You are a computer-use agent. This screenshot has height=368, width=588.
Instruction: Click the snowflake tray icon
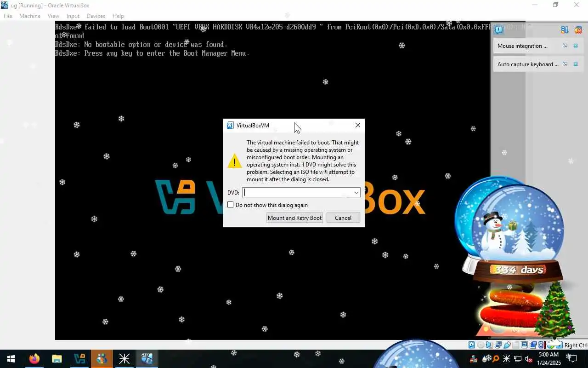tap(506, 359)
